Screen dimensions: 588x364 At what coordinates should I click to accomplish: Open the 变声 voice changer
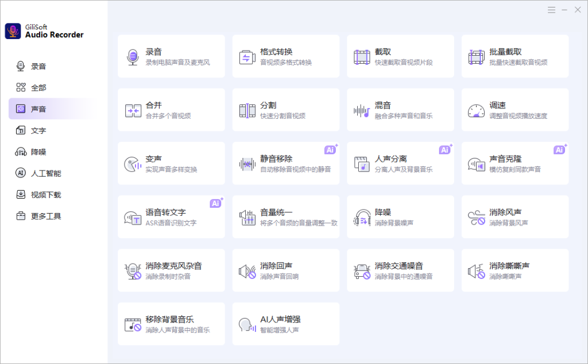click(x=171, y=163)
